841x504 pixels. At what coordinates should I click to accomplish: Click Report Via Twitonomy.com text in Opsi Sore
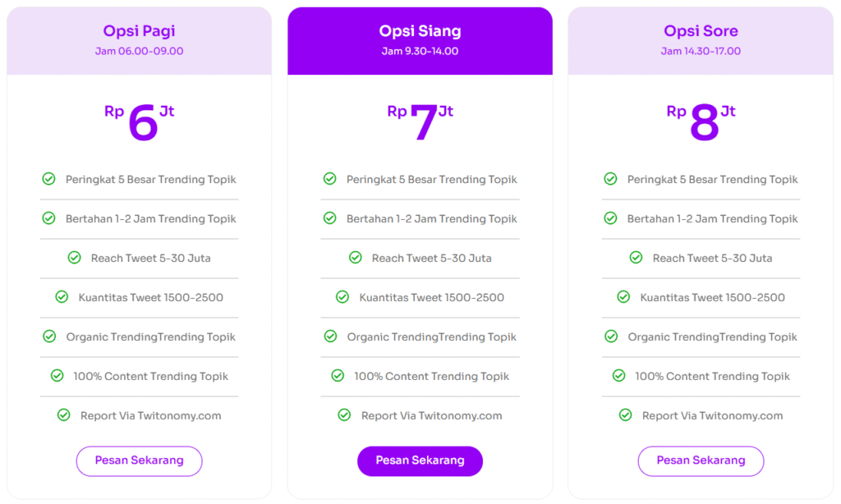click(x=712, y=415)
